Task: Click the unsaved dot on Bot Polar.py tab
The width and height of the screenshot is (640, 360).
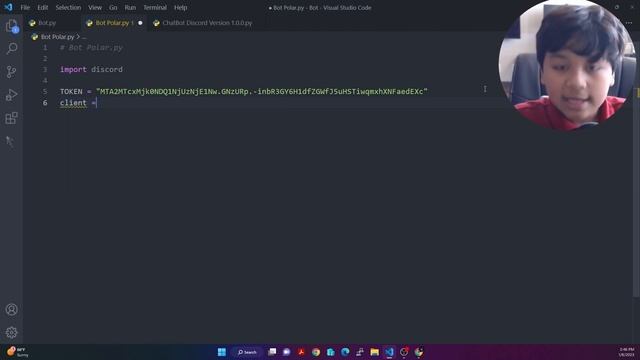Action: (x=140, y=23)
